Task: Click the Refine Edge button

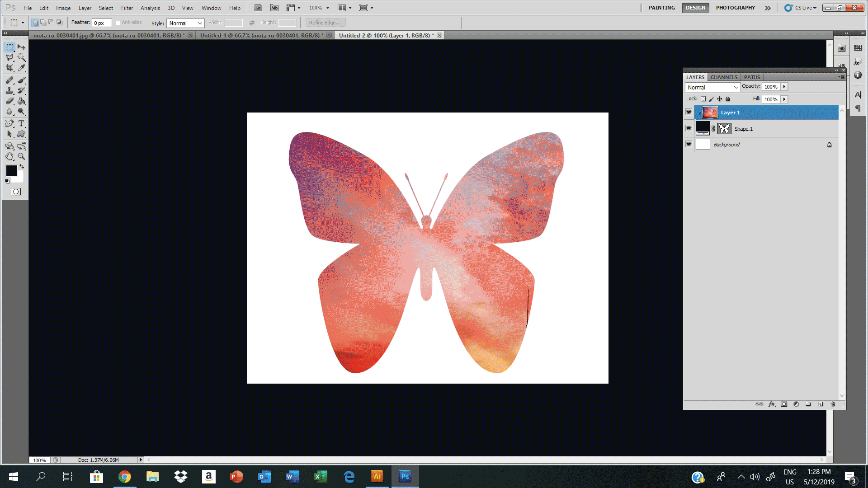Action: click(324, 23)
